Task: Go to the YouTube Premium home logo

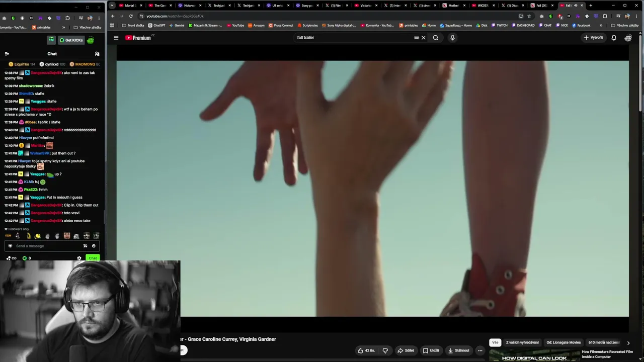Action: click(x=138, y=38)
